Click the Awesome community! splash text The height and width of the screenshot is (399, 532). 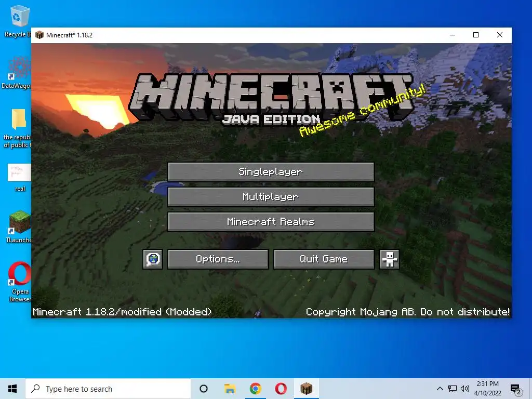click(362, 110)
